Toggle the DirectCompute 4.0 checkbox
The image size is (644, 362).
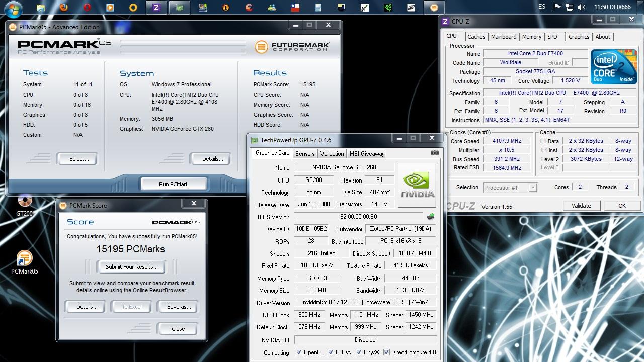(387, 352)
